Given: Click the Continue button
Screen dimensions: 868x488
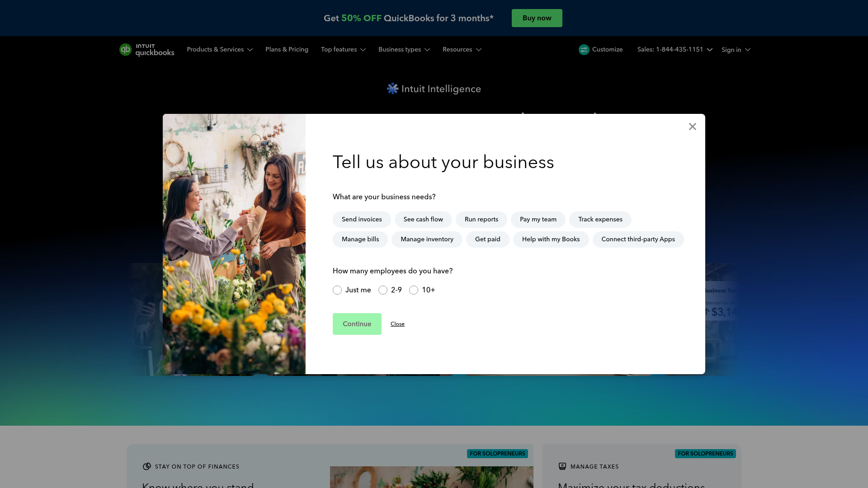Looking at the screenshot, I should coord(357,324).
